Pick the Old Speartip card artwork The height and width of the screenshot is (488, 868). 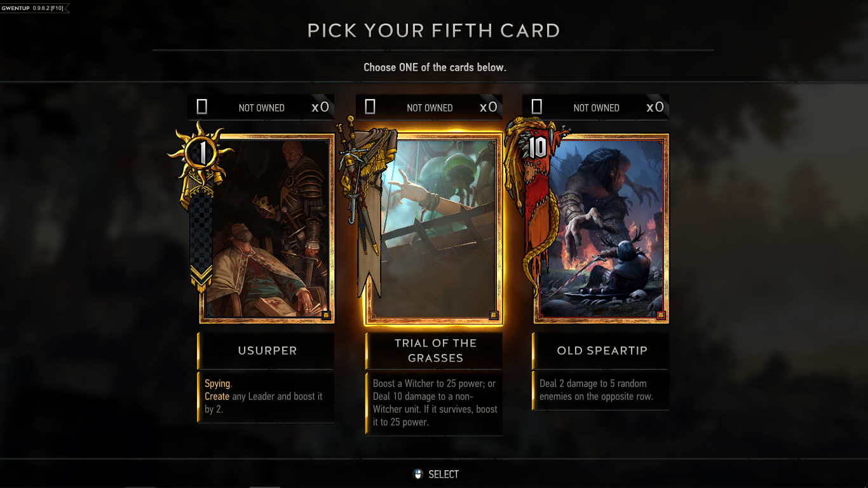[x=601, y=229]
